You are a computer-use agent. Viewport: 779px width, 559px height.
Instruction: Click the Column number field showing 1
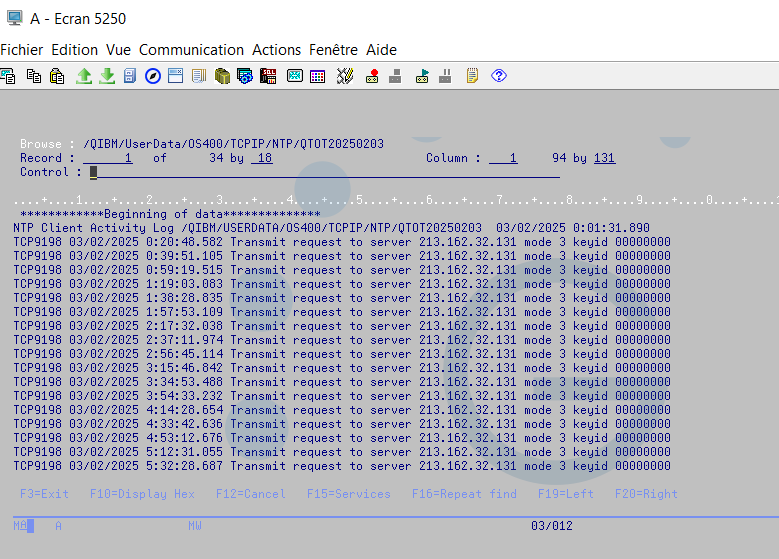pos(503,158)
